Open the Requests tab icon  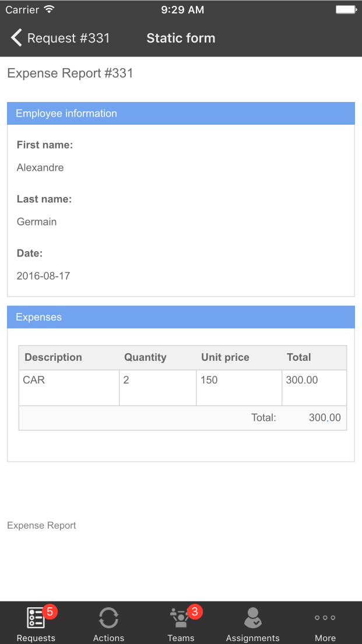[36, 615]
